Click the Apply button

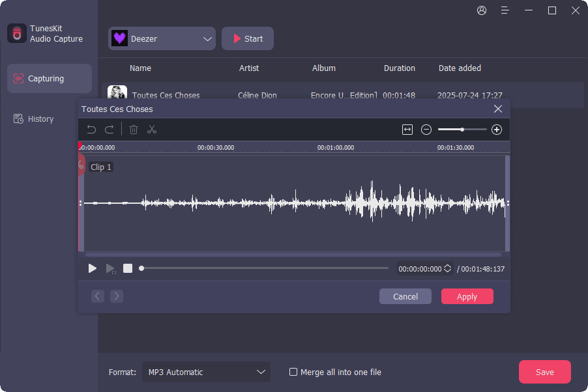click(x=467, y=296)
